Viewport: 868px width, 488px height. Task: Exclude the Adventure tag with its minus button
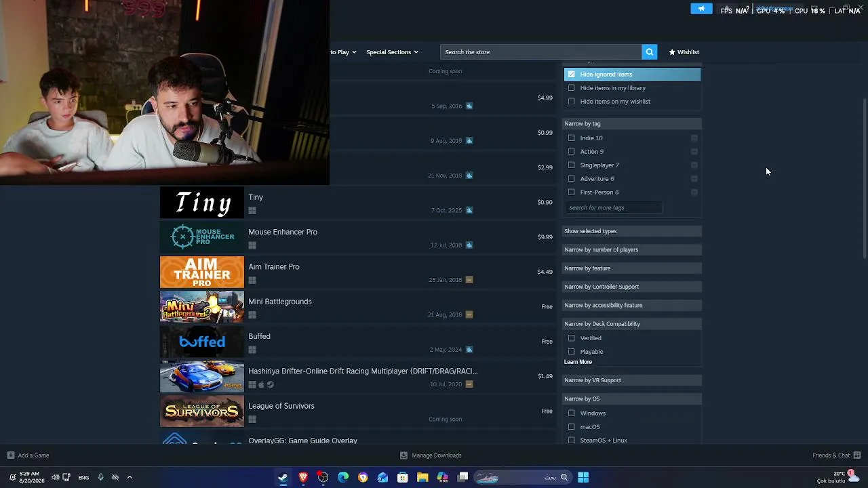click(694, 179)
